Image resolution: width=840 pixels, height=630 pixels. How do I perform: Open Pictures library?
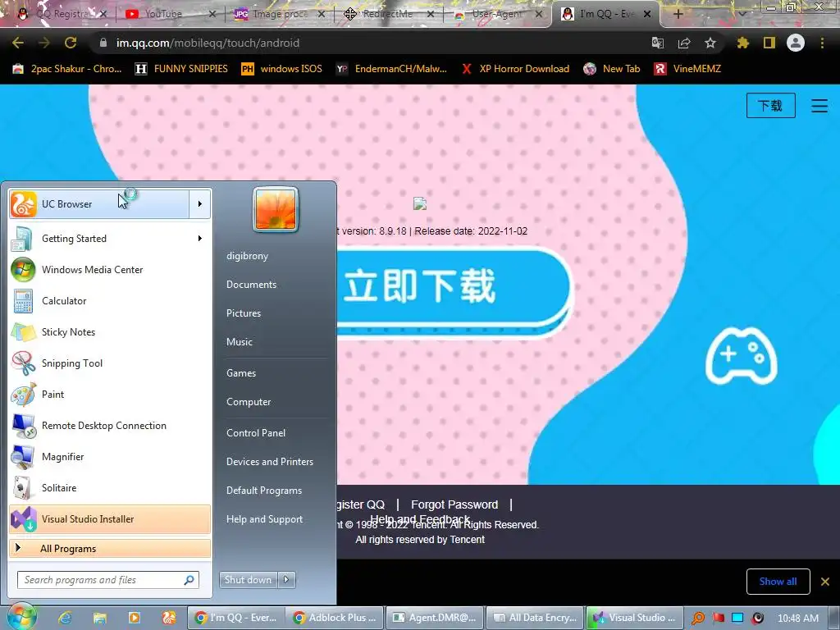click(x=243, y=313)
